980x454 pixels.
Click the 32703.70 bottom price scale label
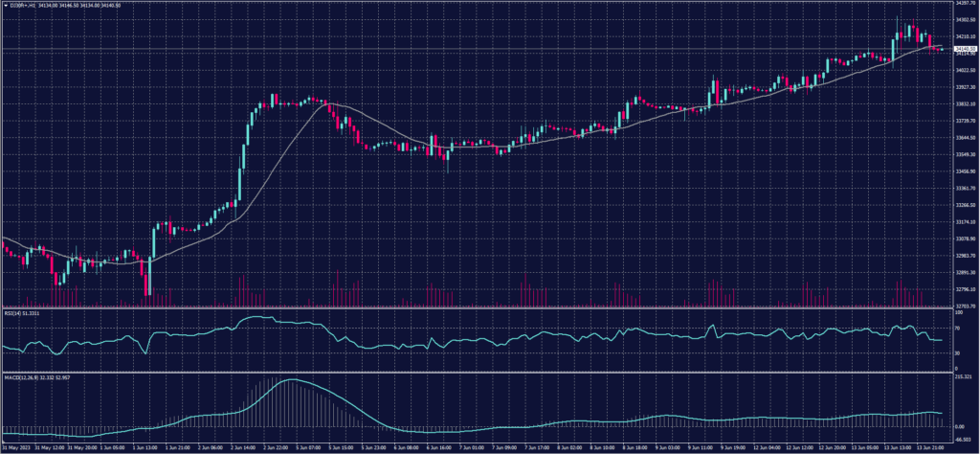pyautogui.click(x=962, y=306)
